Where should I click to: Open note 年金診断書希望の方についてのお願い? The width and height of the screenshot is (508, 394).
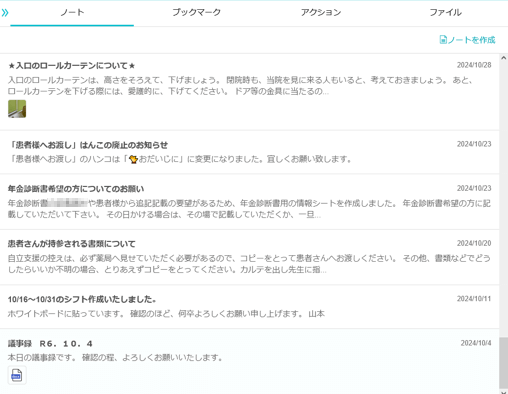pos(76,189)
